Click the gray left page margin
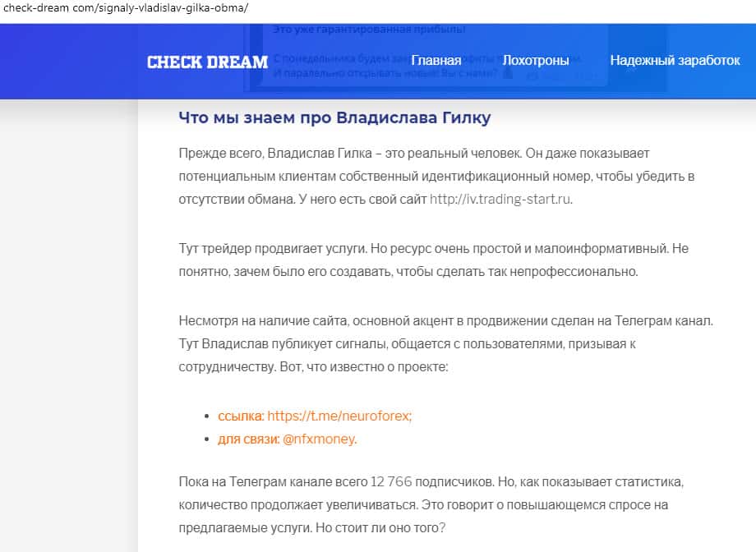This screenshot has width=756, height=552. point(66,329)
